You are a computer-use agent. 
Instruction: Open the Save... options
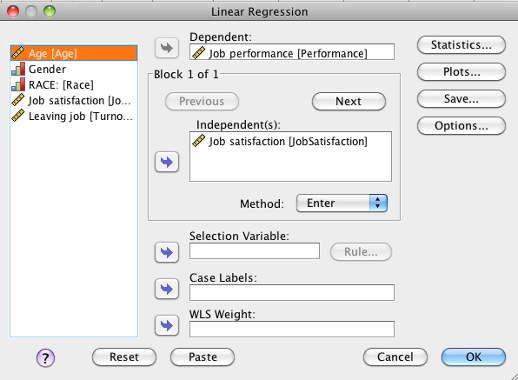pos(461,99)
